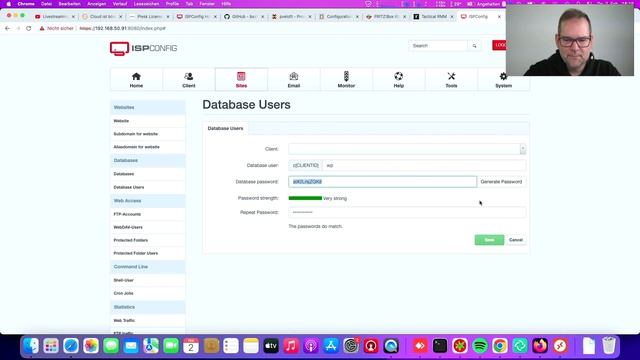640x360 pixels.
Task: Open Mail from the dock
Action: 131,346
